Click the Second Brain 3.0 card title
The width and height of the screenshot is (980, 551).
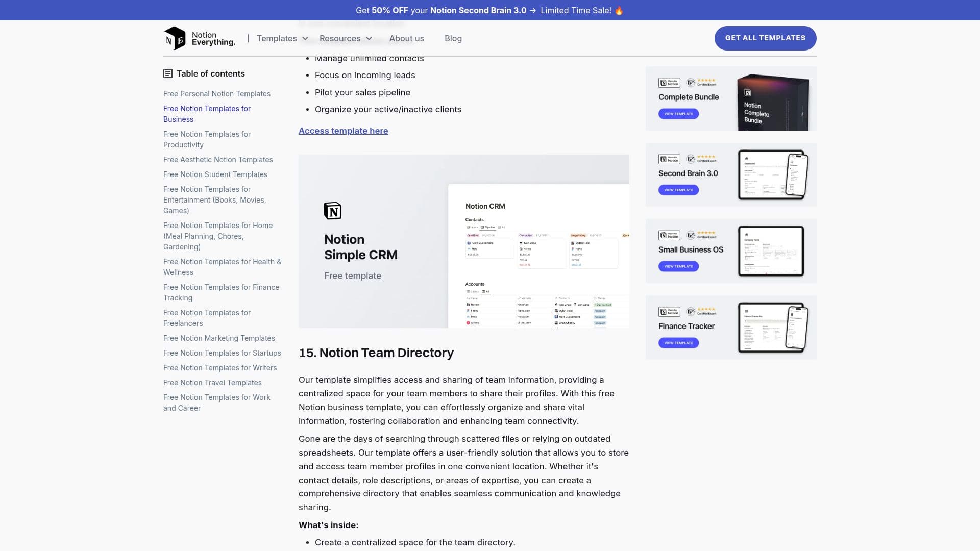click(688, 173)
